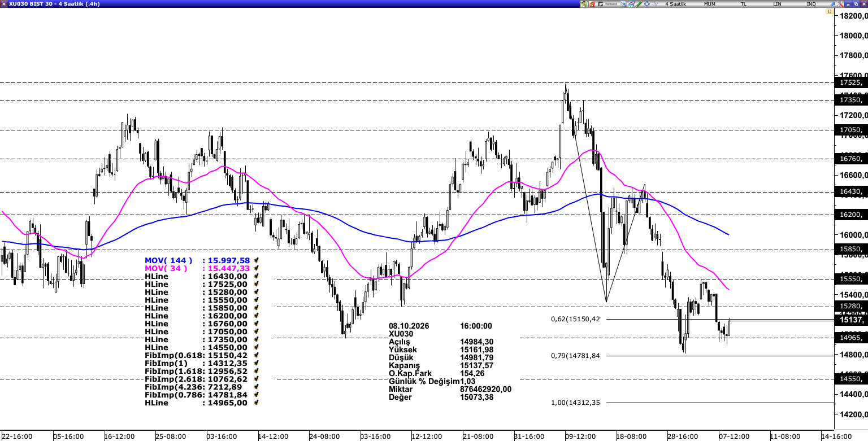This screenshot has width=868, height=441.
Task: Click the 0,62(15150,42 Fibonacci level label
Action: click(575, 319)
